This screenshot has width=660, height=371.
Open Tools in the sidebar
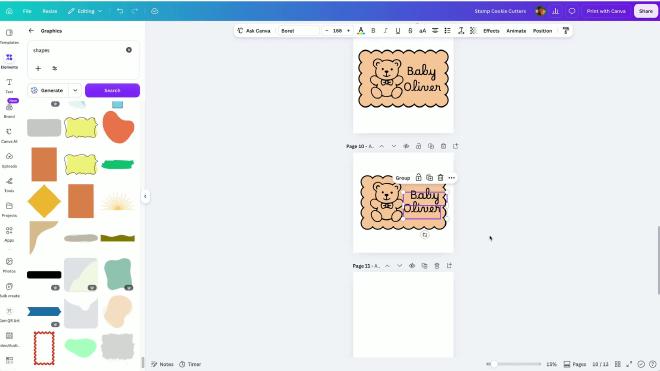click(9, 184)
